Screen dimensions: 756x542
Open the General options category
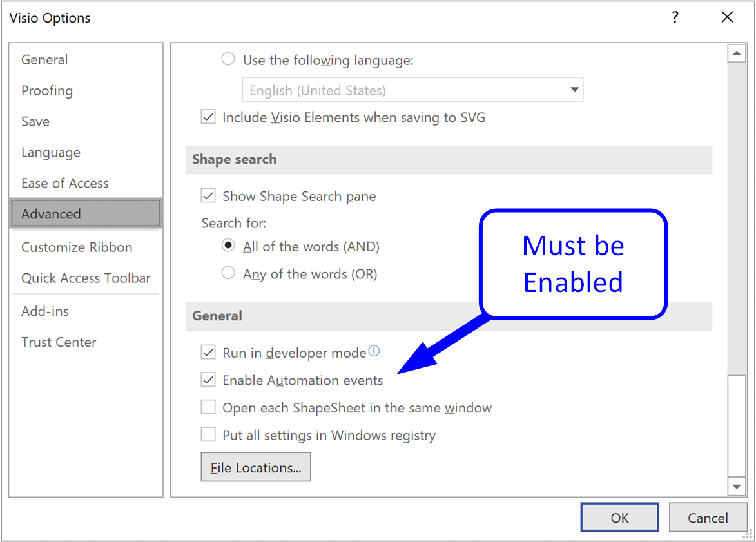tap(86, 60)
